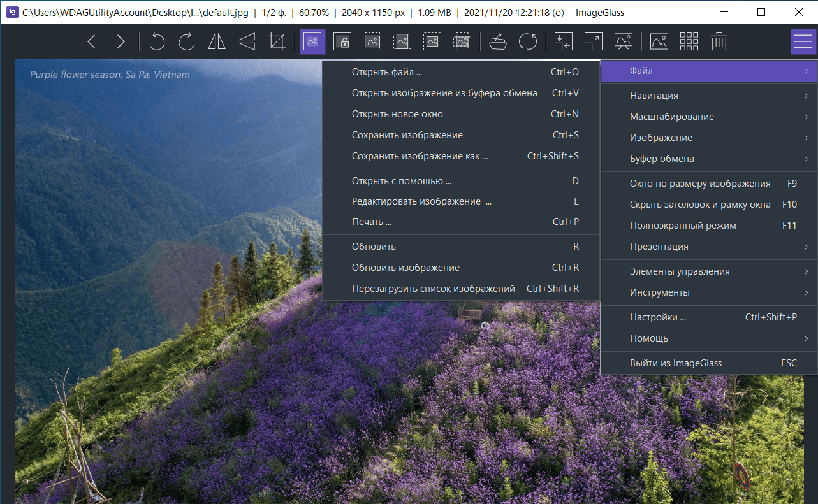818x504 pixels.
Task: Choose Открыть с помощью ...
Action: [462, 181]
